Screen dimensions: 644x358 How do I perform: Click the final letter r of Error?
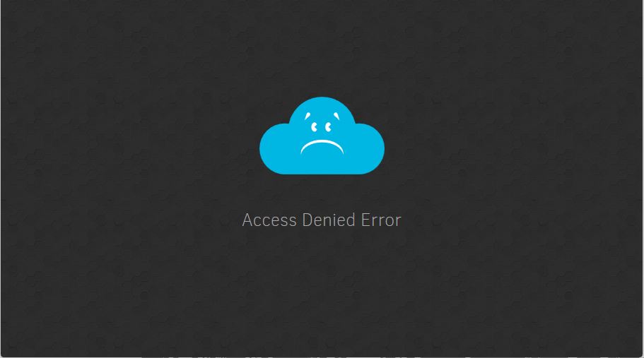coord(398,222)
